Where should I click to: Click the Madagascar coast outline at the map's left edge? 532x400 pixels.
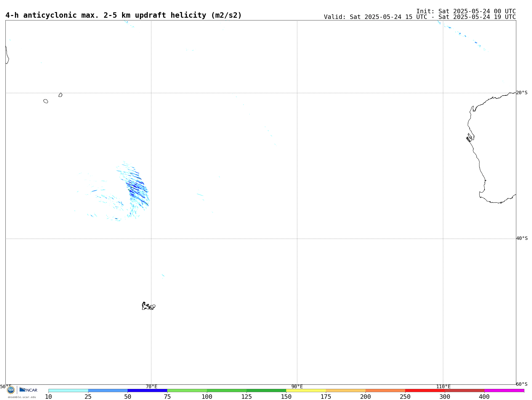pyautogui.click(x=7, y=55)
